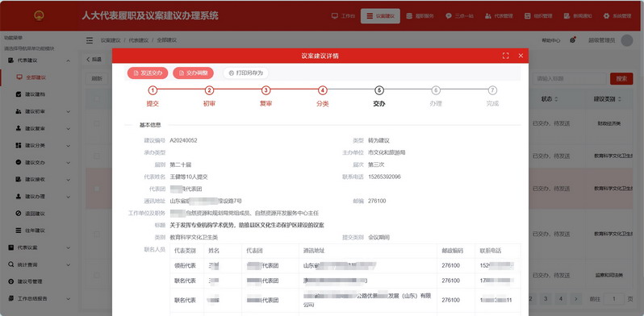The height and width of the screenshot is (316, 644).
Task: Expand the 建议接收 chevron
Action: pyautogui.click(x=68, y=179)
